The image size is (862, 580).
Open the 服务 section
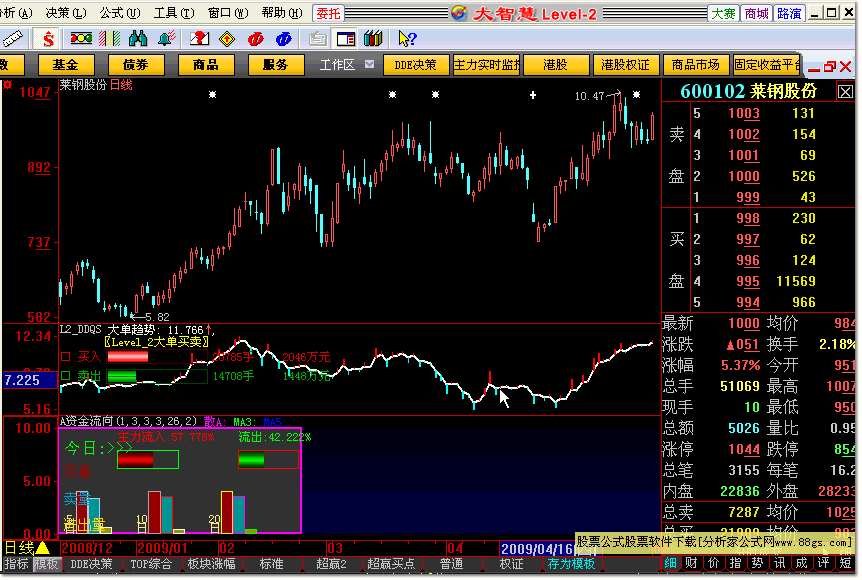(x=276, y=65)
